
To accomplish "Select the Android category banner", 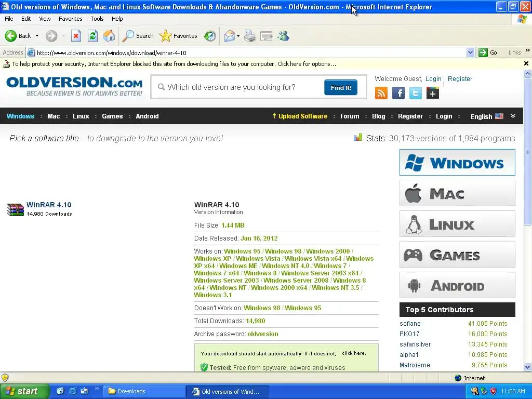I will pyautogui.click(x=457, y=285).
